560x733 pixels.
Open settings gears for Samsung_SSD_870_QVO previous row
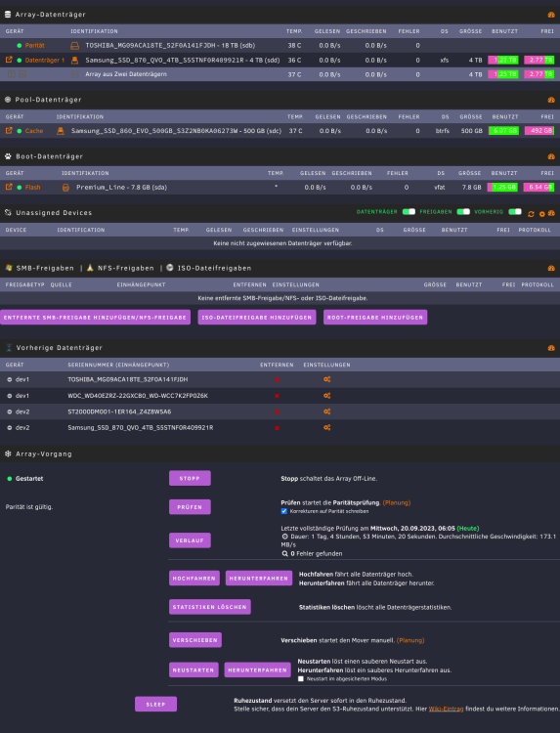coord(327,427)
